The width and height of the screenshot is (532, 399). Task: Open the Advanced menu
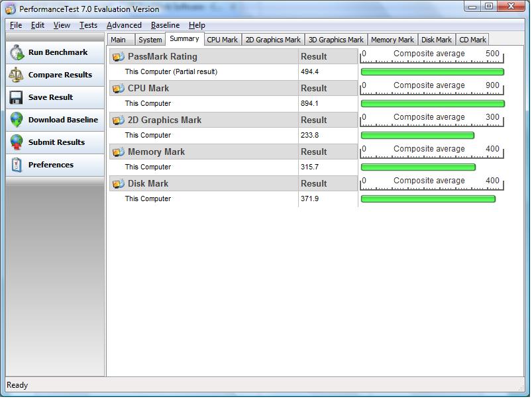click(x=124, y=25)
